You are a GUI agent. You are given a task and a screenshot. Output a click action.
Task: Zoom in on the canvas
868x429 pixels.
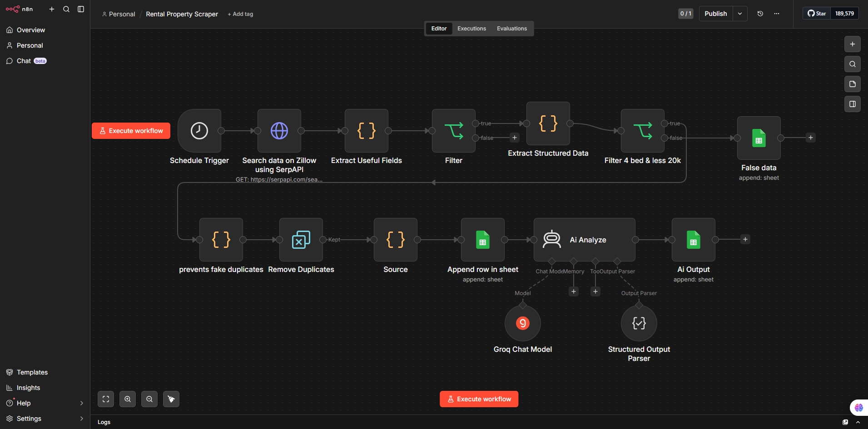(128, 399)
